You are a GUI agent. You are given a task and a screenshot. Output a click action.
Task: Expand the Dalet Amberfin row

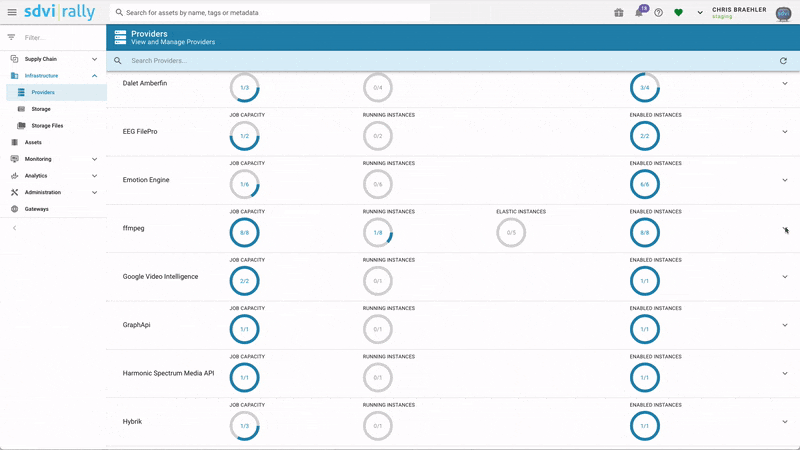(785, 83)
